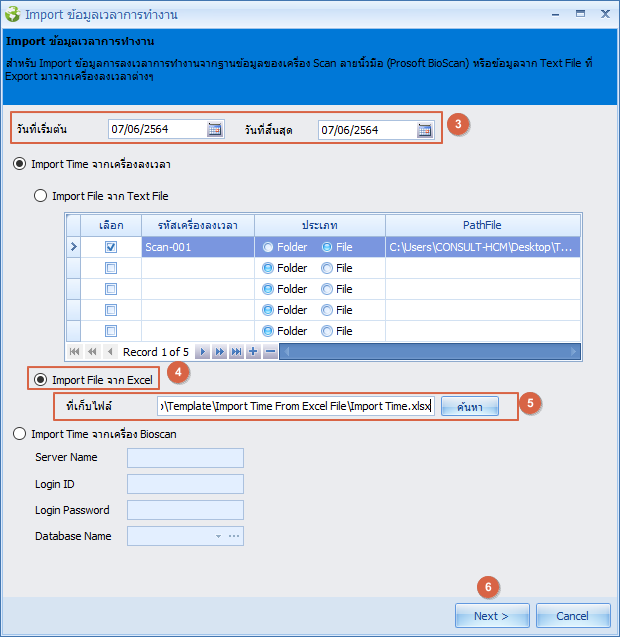The width and height of the screenshot is (620, 637).
Task: Go to previous page of records
Action: 92,352
